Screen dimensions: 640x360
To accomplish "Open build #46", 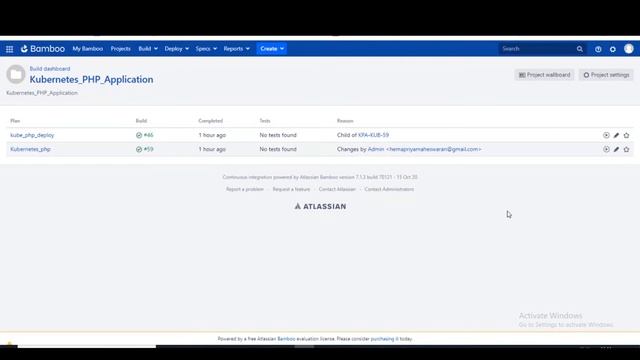I will (149, 135).
